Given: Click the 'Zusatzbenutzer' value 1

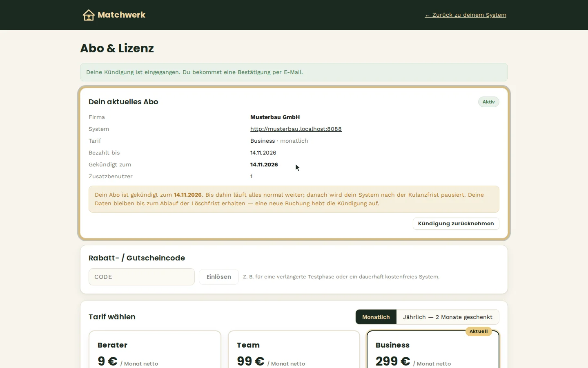Looking at the screenshot, I should point(252,176).
